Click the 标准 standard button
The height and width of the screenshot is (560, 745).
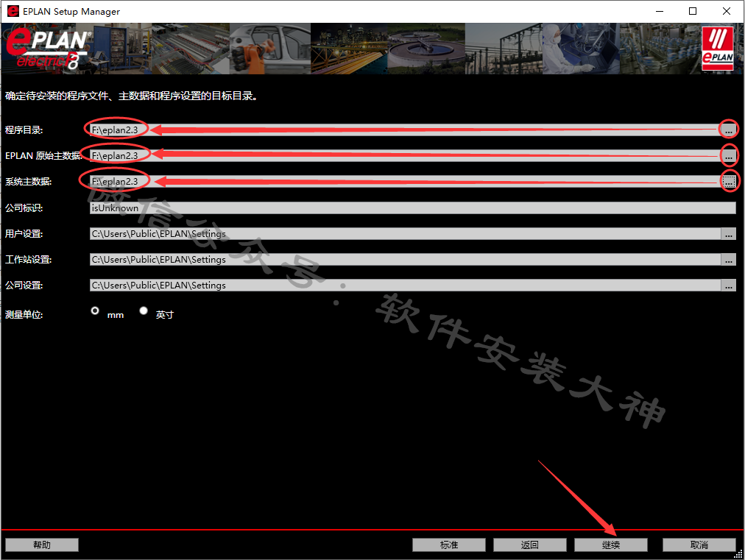449,545
